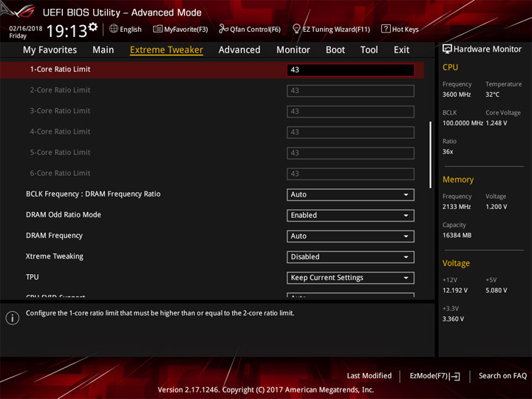This screenshot has height=399, width=532.
Task: Select the DRAM Odd Ratio Mode label
Action: click(x=64, y=215)
